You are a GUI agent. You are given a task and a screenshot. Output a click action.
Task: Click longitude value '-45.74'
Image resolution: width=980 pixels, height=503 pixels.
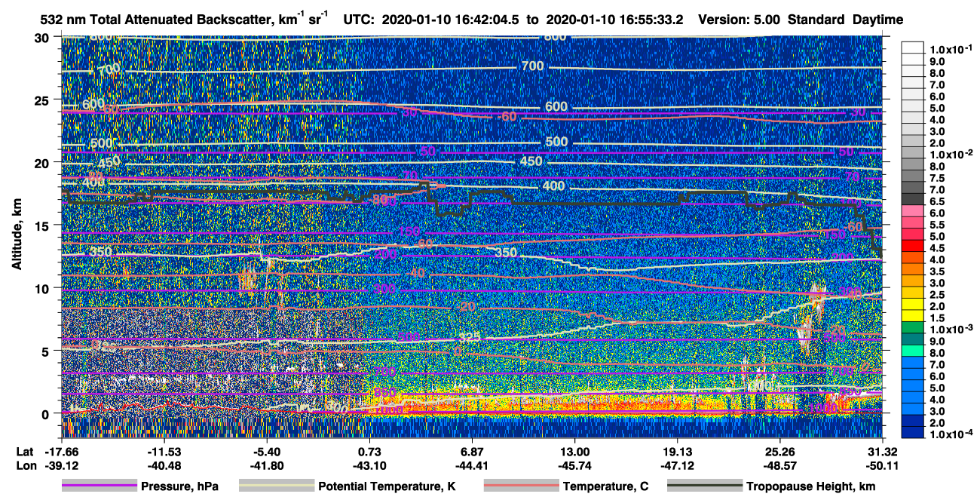574,465
